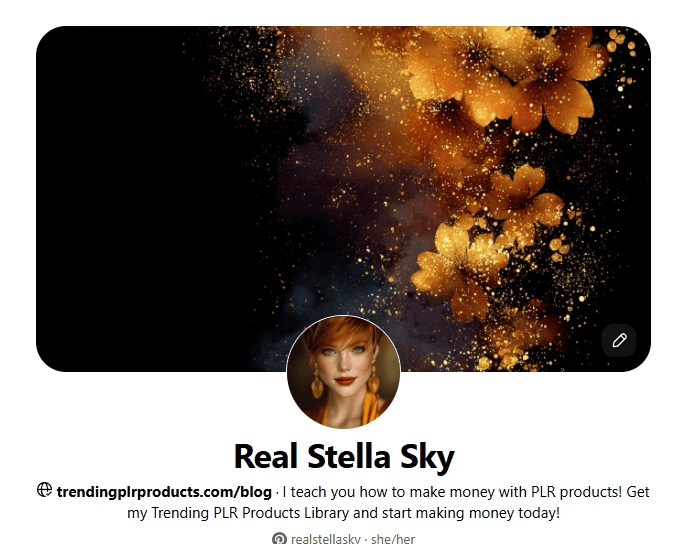This screenshot has height=544, width=681.
Task: Click the word "Stella" in the heading
Action: coord(349,457)
